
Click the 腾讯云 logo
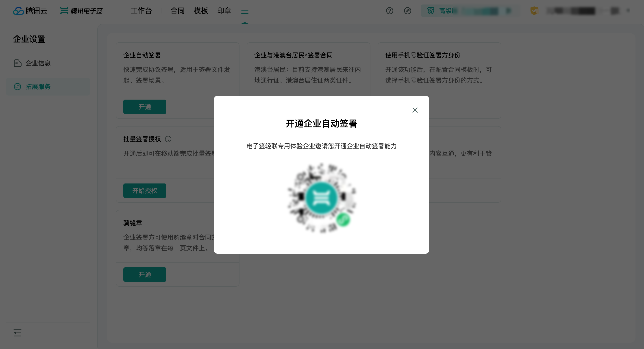(x=30, y=11)
